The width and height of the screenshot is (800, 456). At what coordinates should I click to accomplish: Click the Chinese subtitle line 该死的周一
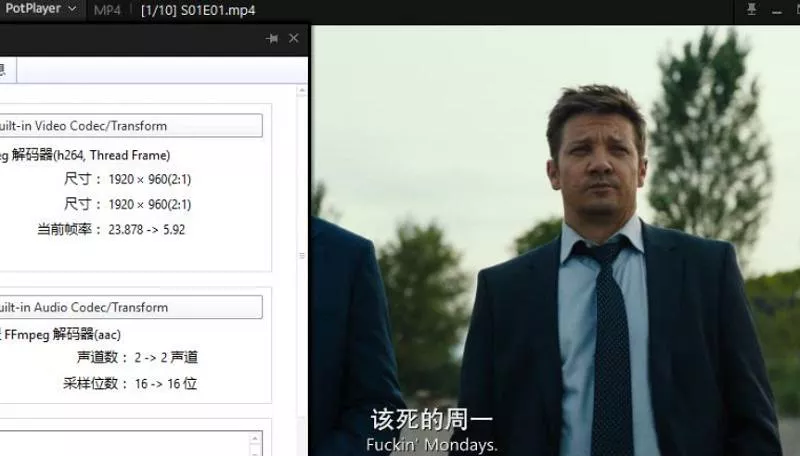pyautogui.click(x=431, y=419)
